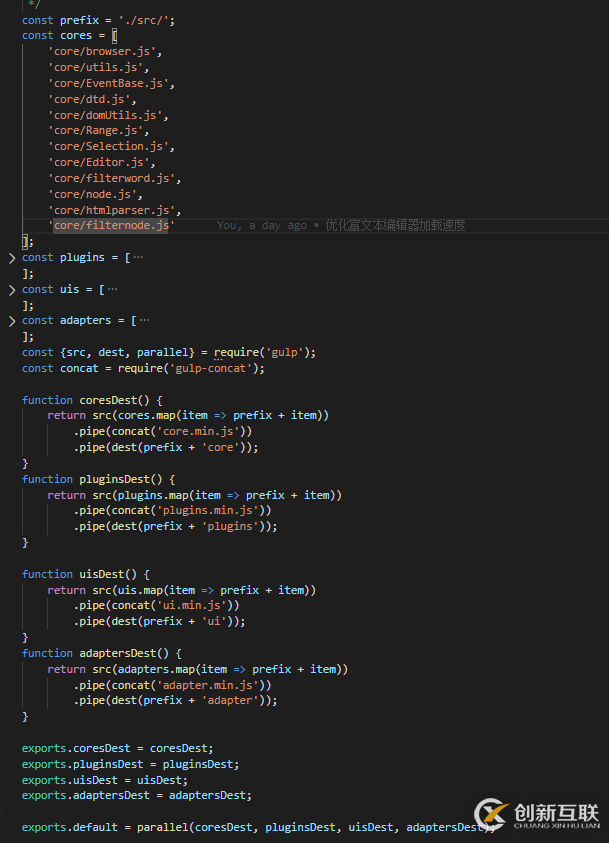Click exports.adaptersDest assignment line
This screenshot has height=843, width=609.
137,796
